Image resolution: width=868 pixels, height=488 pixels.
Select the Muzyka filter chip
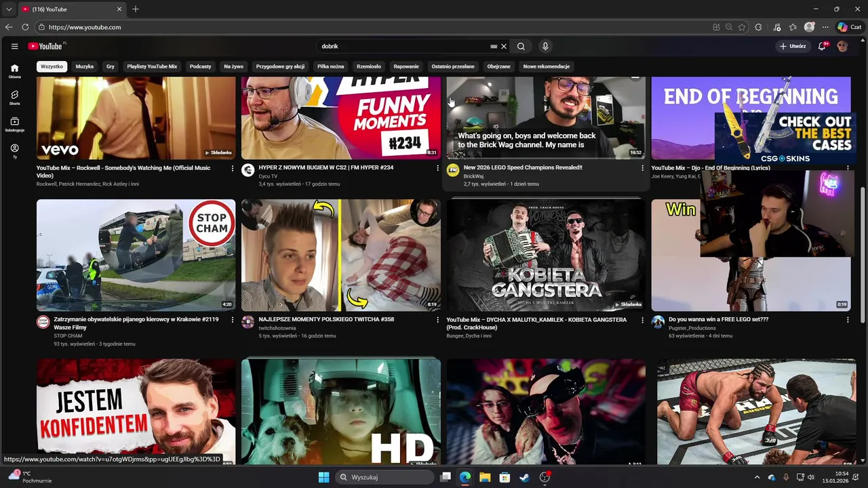[85, 66]
